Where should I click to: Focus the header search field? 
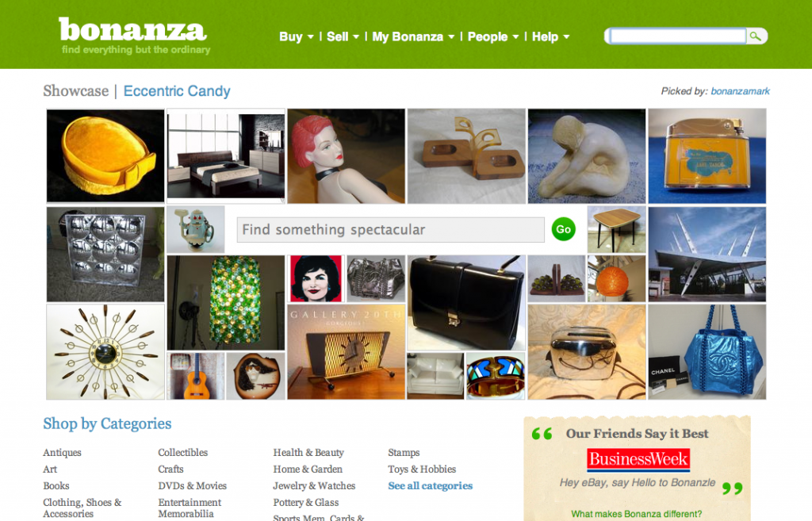tap(678, 36)
